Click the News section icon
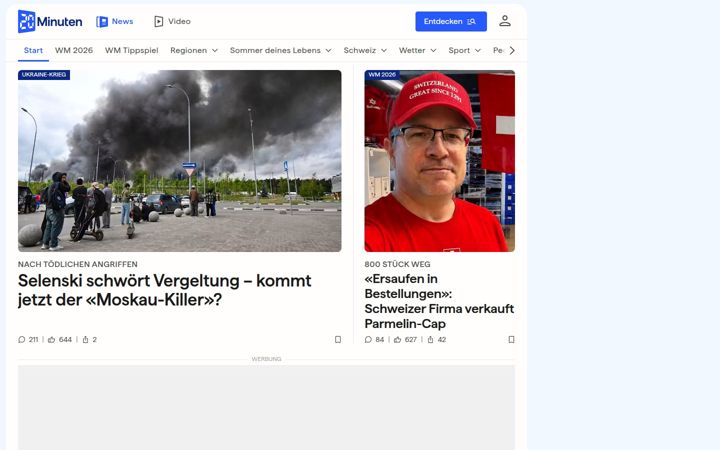Image resolution: width=720 pixels, height=450 pixels. pos(102,22)
